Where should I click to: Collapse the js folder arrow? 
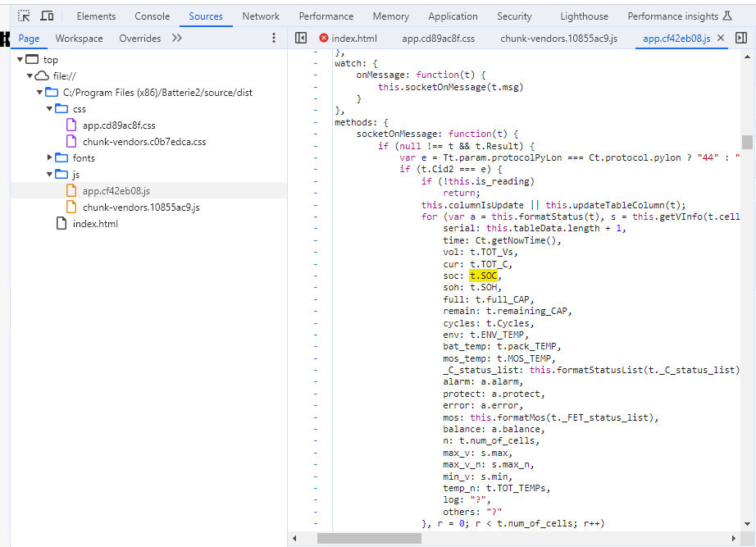click(49, 174)
